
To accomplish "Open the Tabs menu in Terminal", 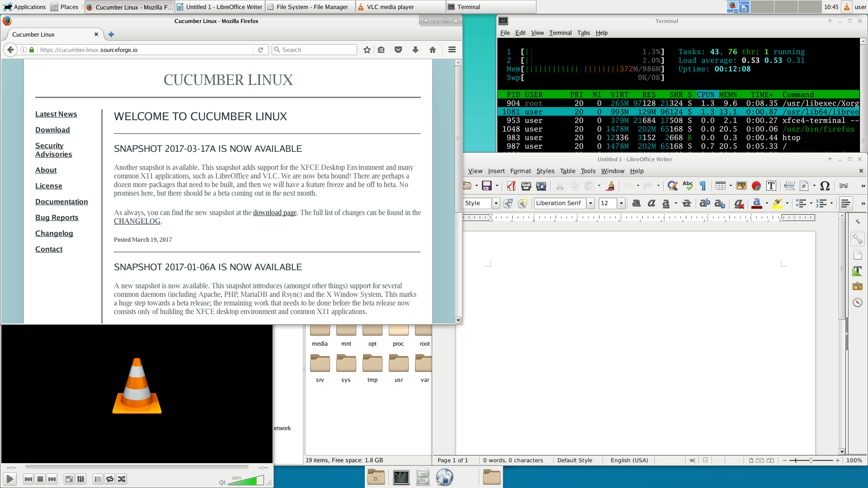I will coord(583,33).
